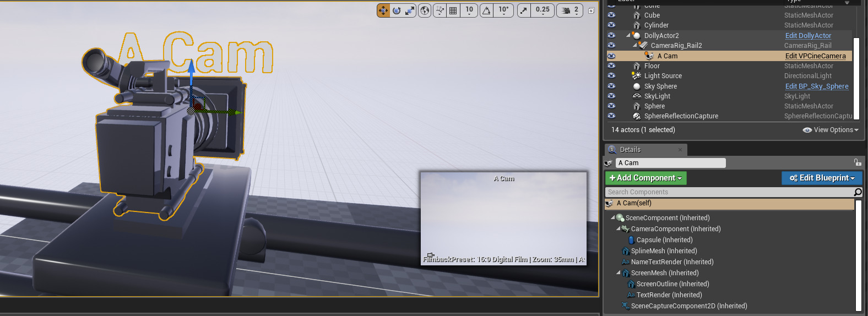
Task: Click the actor name field A Cam
Action: click(670, 163)
